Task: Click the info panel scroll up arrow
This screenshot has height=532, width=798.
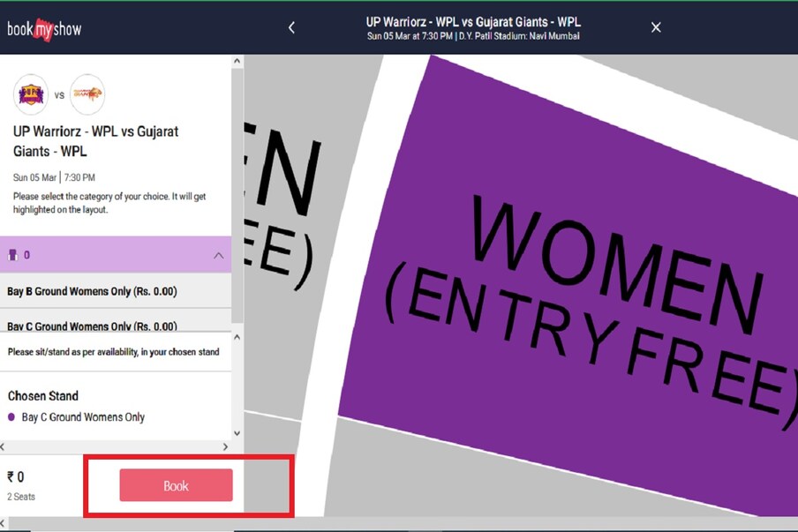Action: (x=237, y=337)
